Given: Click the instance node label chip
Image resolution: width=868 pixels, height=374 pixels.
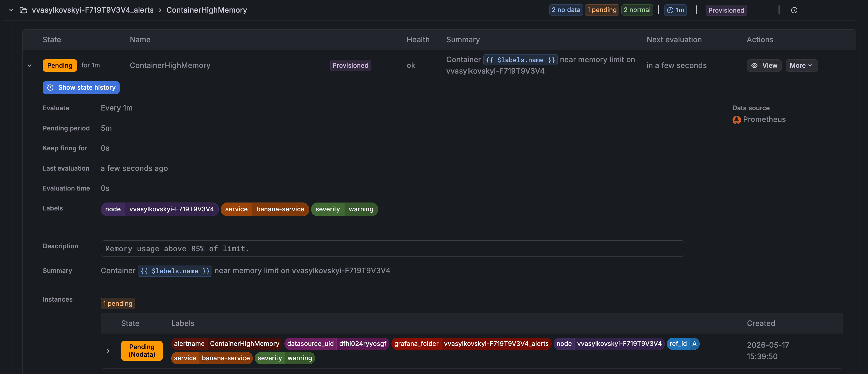Looking at the screenshot, I should pyautogui.click(x=609, y=344).
